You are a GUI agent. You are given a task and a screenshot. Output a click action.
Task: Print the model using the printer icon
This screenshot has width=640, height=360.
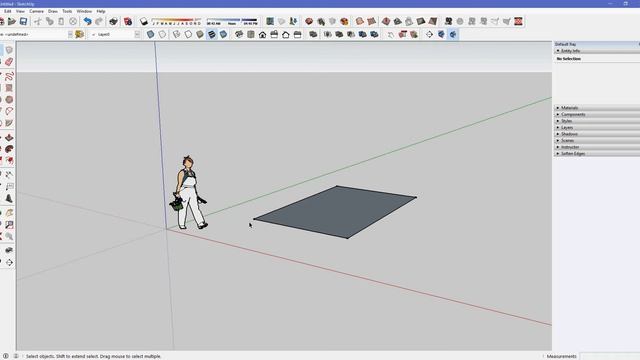point(113,21)
